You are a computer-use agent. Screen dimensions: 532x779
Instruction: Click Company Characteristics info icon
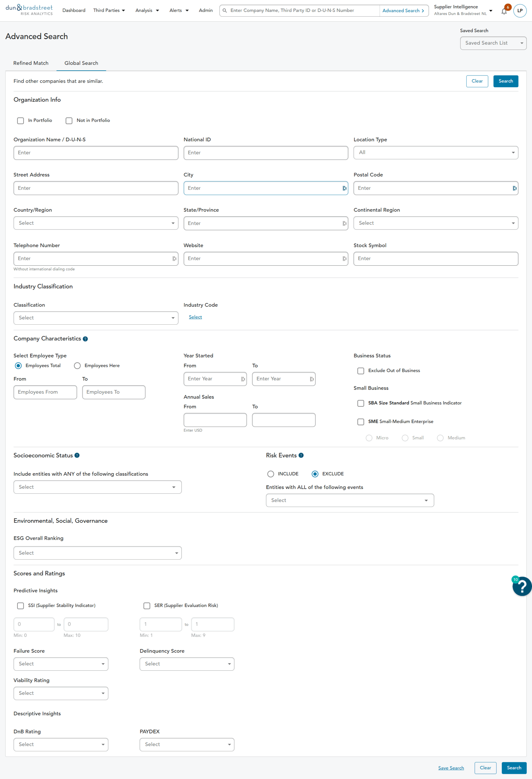(x=85, y=339)
